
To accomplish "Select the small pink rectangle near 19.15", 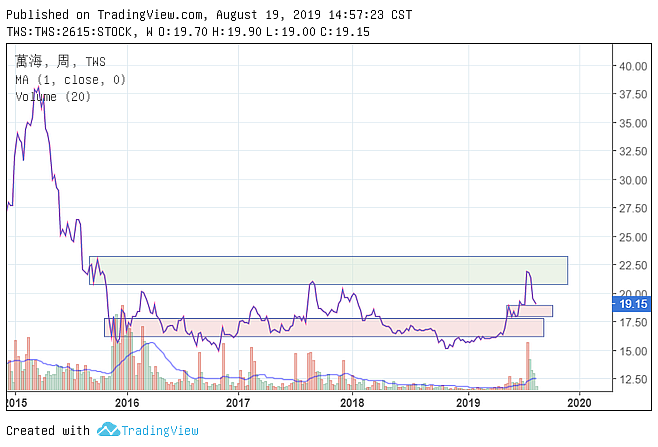I will coord(530,311).
